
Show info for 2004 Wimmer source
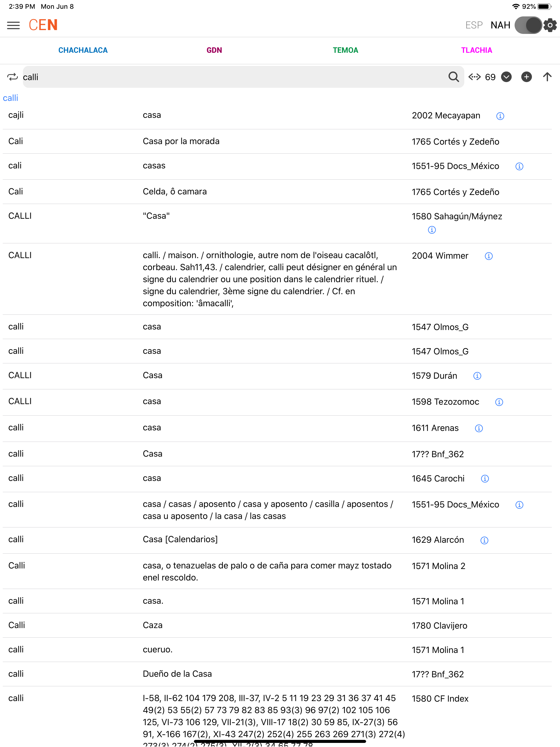[x=488, y=256]
